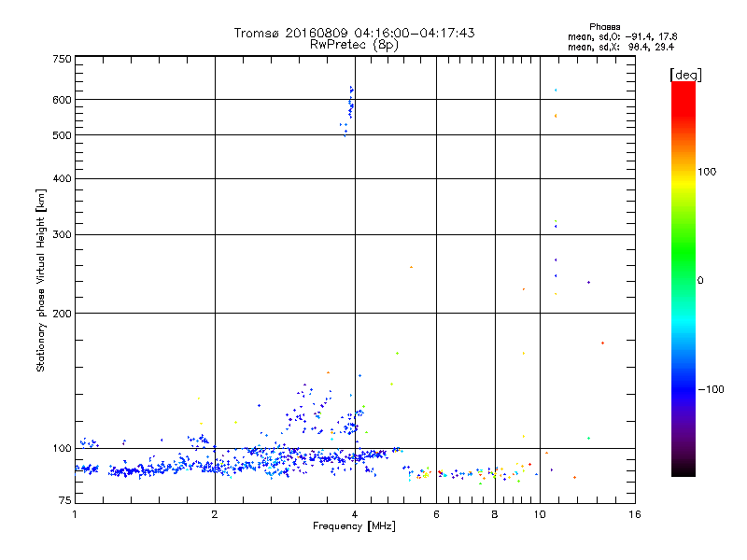Click the '0' label beside the color bar
The width and height of the screenshot is (747, 560).
[x=700, y=281]
